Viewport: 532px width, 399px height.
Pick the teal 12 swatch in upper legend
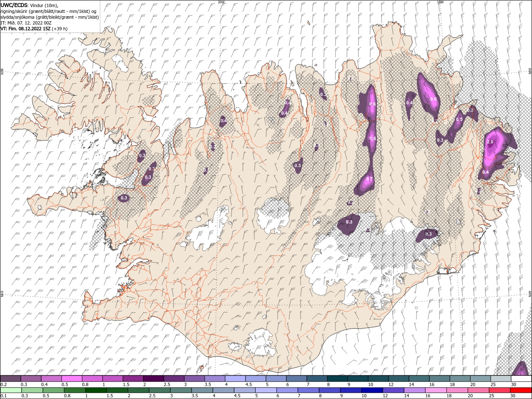(x=399, y=379)
